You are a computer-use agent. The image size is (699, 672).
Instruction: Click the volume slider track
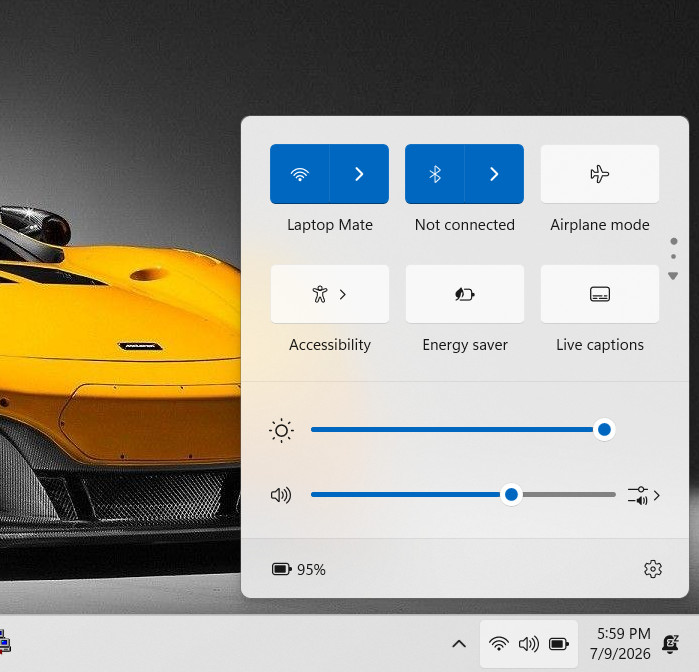click(463, 495)
